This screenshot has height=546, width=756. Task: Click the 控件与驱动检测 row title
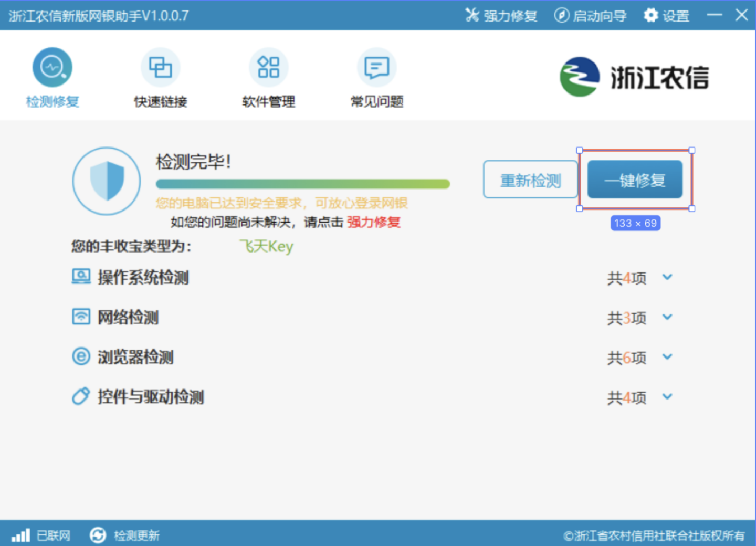(151, 397)
